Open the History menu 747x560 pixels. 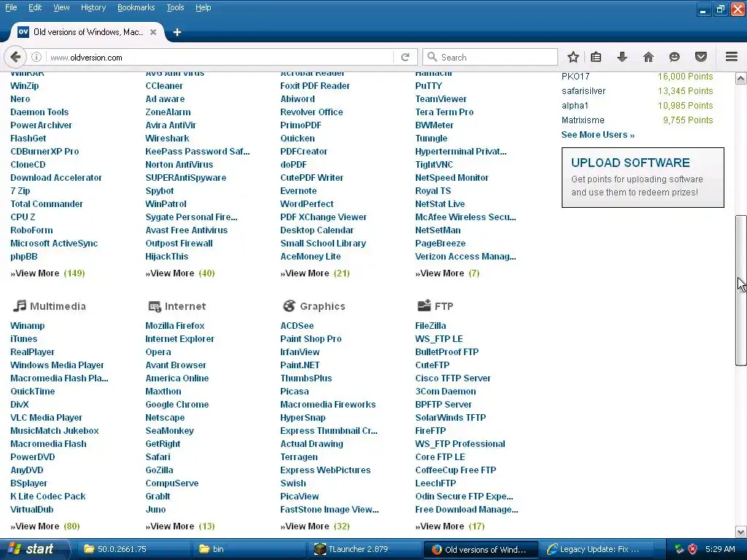coord(93,7)
